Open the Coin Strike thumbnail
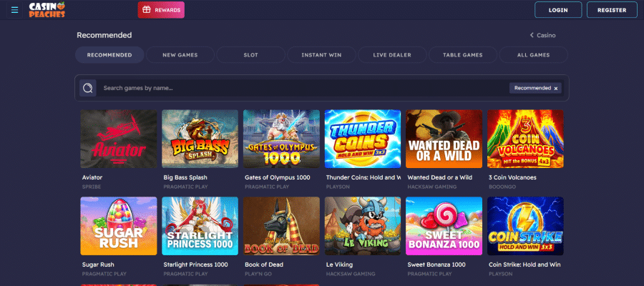This screenshot has height=286, width=644. coord(525,226)
